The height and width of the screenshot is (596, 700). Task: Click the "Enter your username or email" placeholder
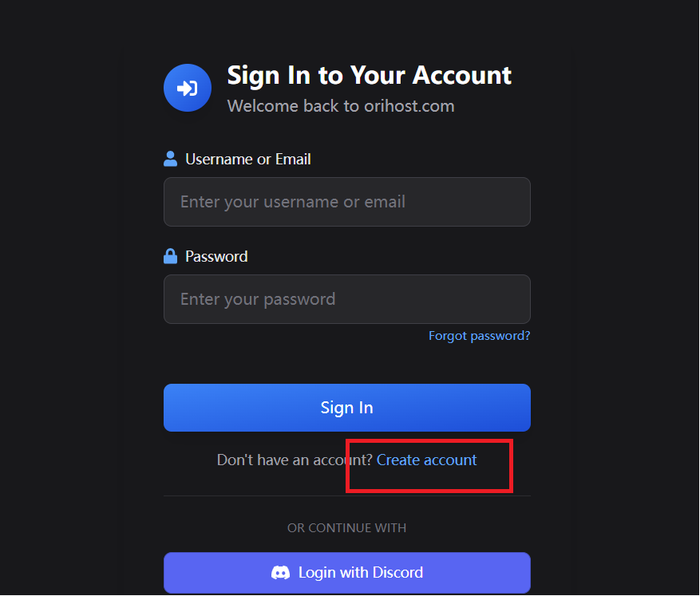293,202
